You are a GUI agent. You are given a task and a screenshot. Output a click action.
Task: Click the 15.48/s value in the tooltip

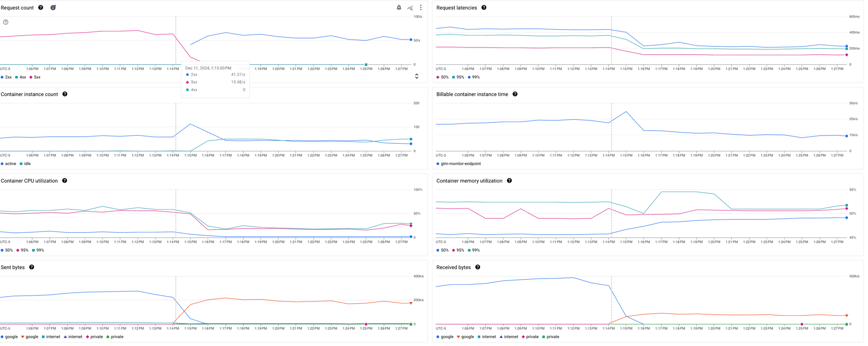[x=238, y=82]
